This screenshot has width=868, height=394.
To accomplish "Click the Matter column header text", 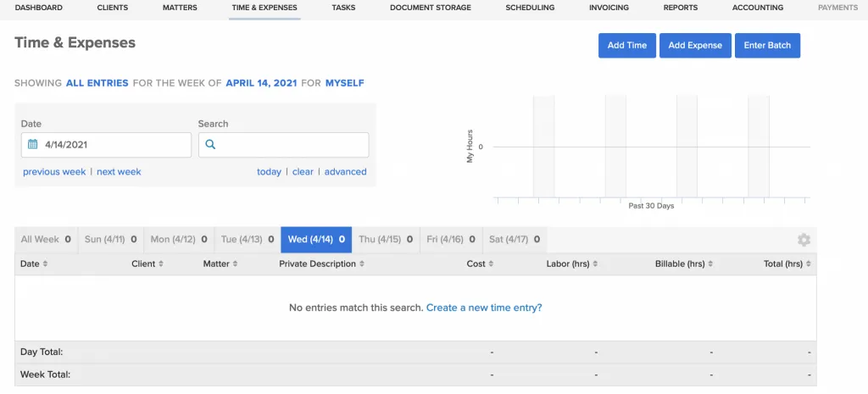I will (x=216, y=264).
